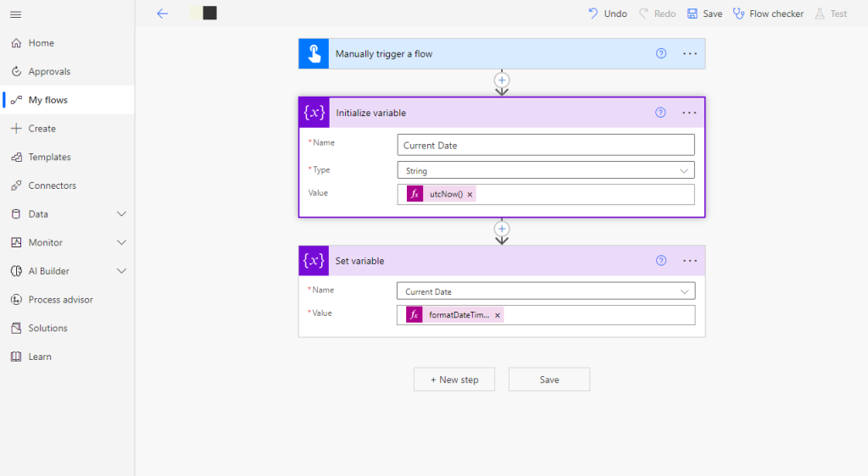
Task: Click the Set variable header title
Action: tap(359, 261)
